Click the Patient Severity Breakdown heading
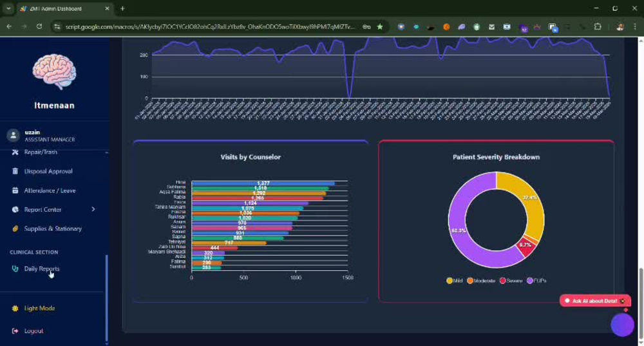The width and height of the screenshot is (644, 346). (x=496, y=157)
